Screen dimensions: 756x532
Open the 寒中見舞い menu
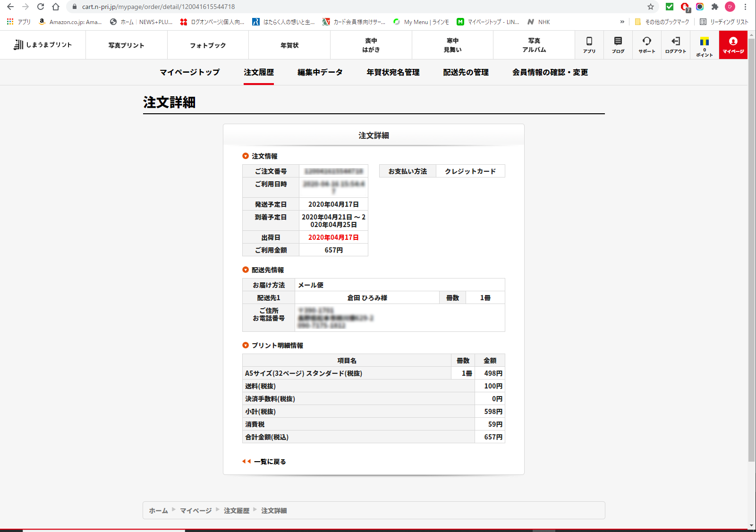click(x=452, y=45)
